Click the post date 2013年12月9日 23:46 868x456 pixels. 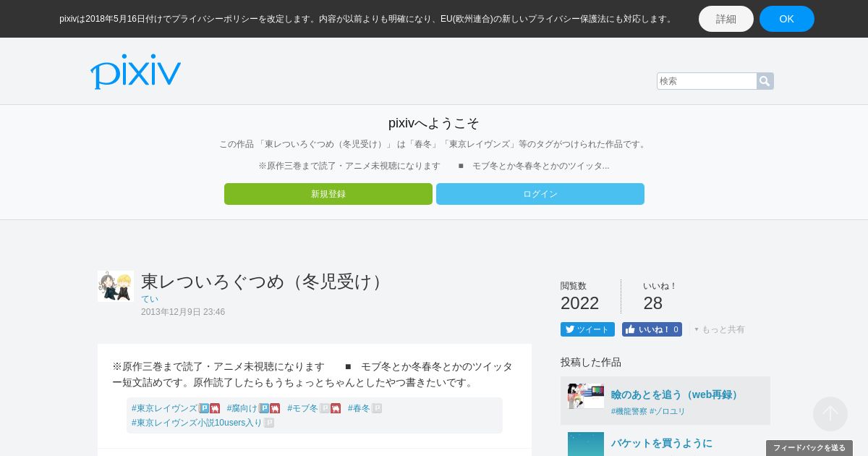tap(183, 312)
